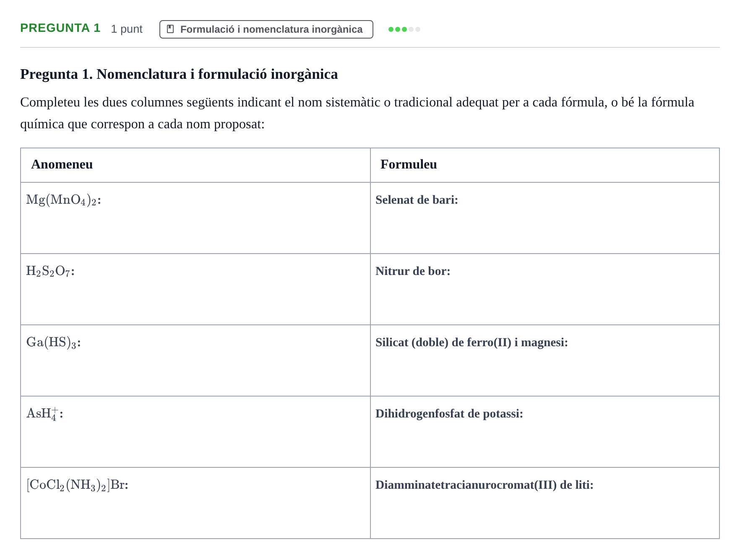Click the Silicat (doble) de ferro(II) cell

545,360
